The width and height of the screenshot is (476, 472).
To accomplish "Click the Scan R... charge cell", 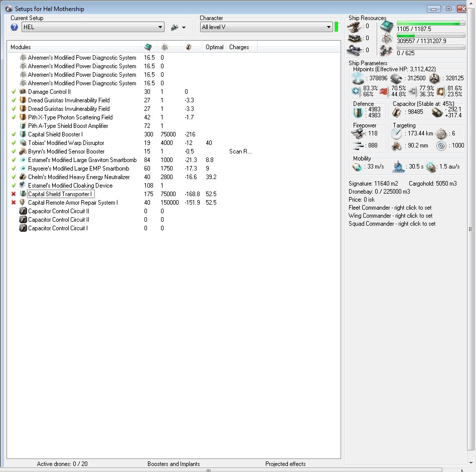I will coord(240,151).
